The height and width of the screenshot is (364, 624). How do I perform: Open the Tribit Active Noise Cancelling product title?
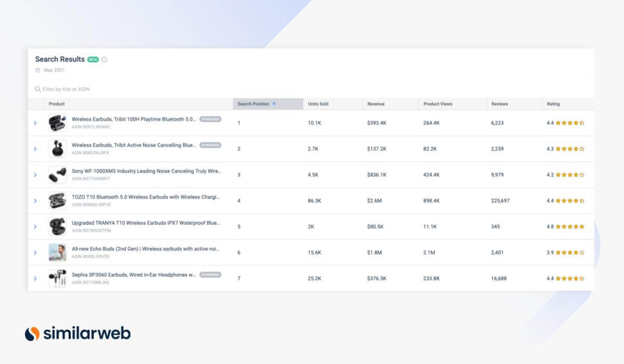134,145
